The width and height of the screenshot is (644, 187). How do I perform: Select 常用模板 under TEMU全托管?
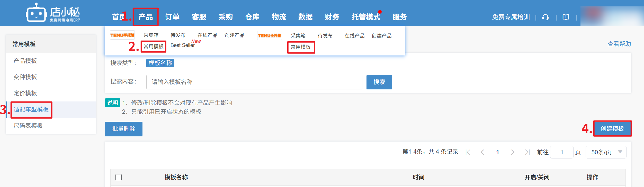coord(301,47)
